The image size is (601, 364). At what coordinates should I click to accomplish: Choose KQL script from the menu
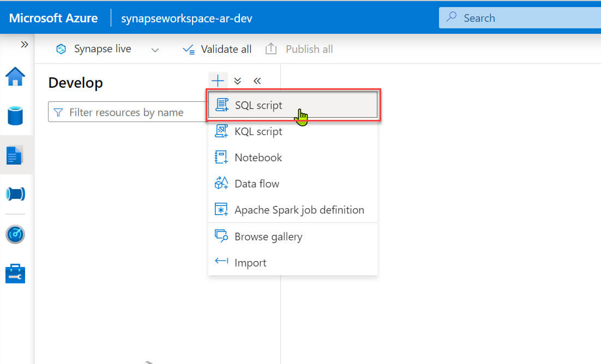click(258, 131)
